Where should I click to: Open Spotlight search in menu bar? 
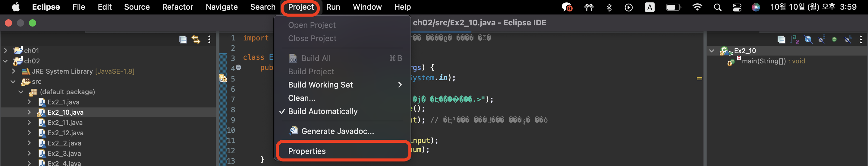coord(717,8)
